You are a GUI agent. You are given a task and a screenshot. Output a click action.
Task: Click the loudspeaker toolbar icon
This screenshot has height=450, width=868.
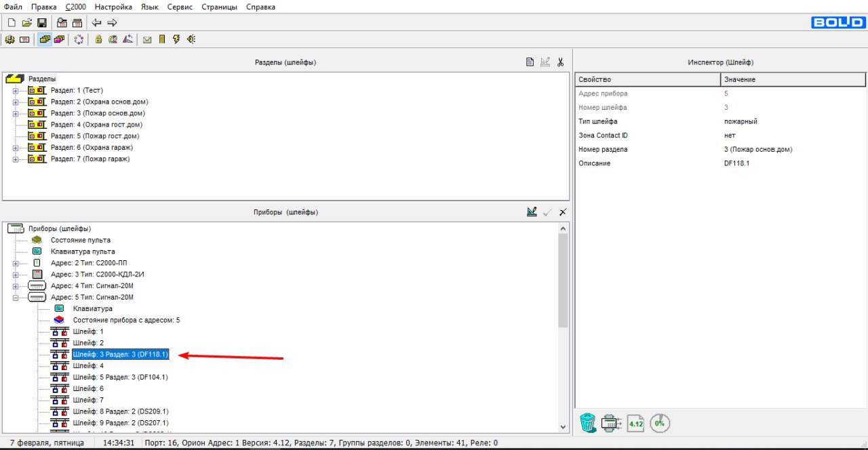pyautogui.click(x=191, y=39)
